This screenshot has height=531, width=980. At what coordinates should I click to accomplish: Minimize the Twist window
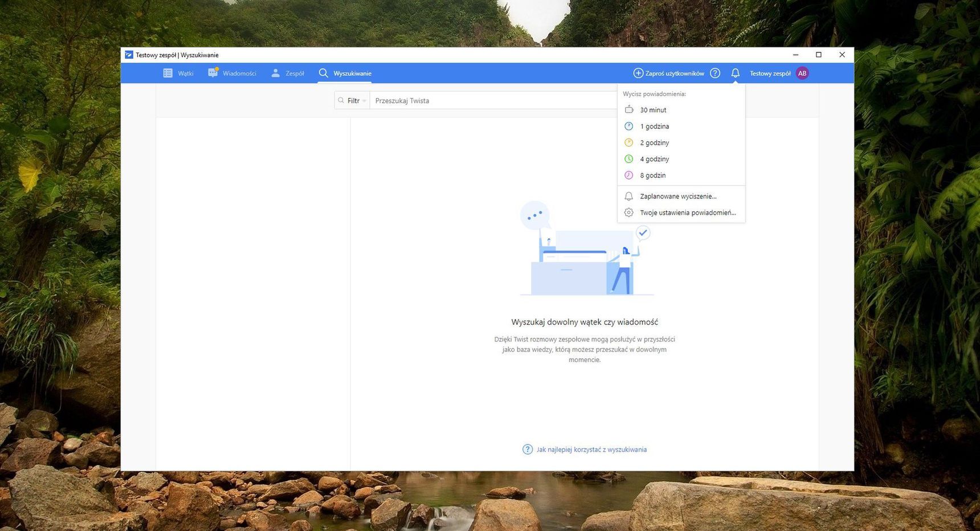coord(795,55)
